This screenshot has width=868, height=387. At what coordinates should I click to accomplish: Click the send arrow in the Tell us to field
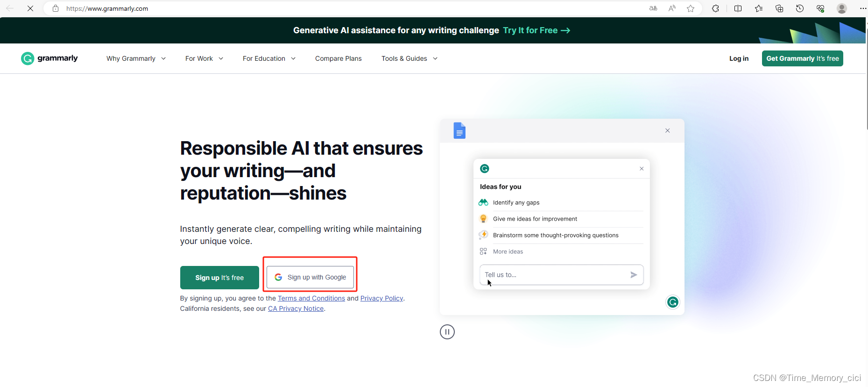[x=634, y=275]
